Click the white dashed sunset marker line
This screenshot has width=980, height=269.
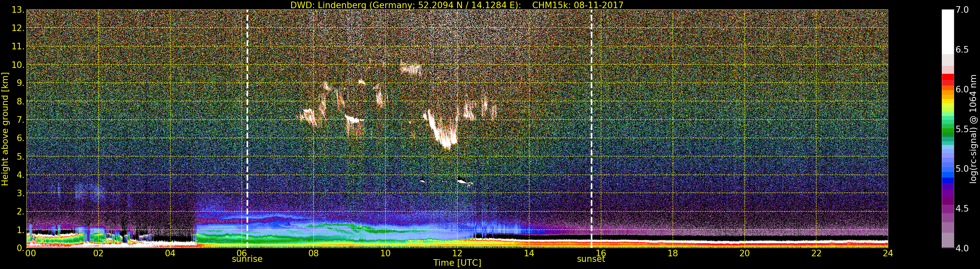(591, 129)
